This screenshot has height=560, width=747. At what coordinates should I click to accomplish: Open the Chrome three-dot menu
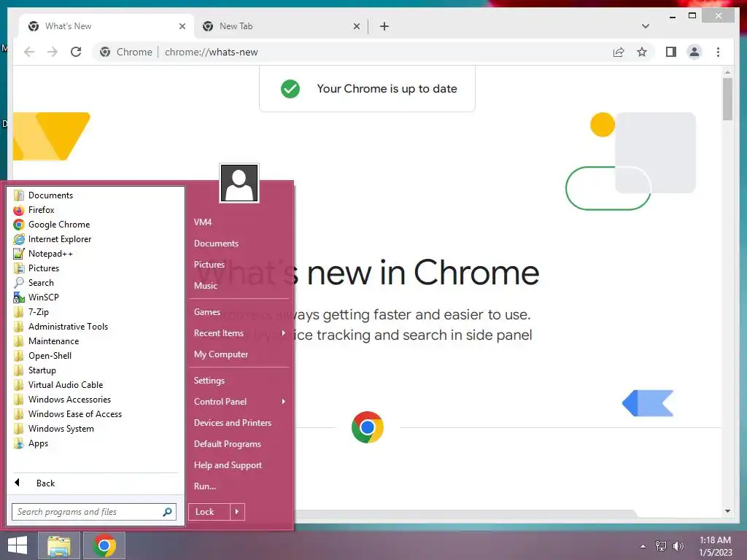(x=718, y=52)
